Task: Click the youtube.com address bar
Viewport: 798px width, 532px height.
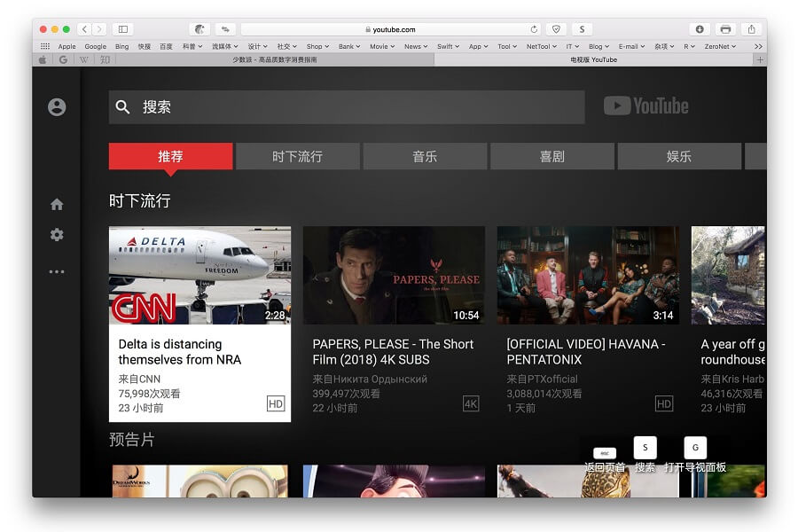Action: [390, 29]
